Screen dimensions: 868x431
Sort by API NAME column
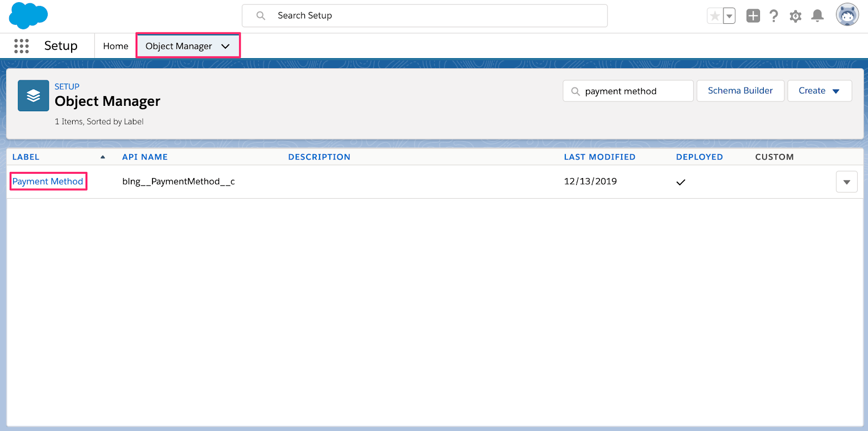[145, 157]
